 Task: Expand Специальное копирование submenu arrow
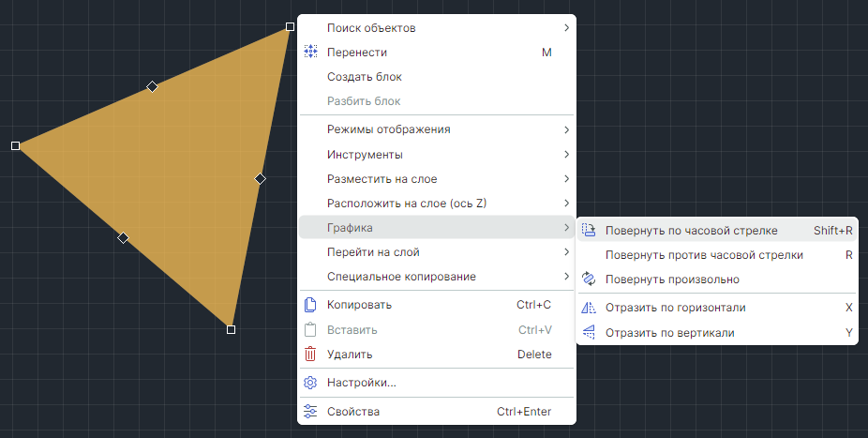click(566, 277)
